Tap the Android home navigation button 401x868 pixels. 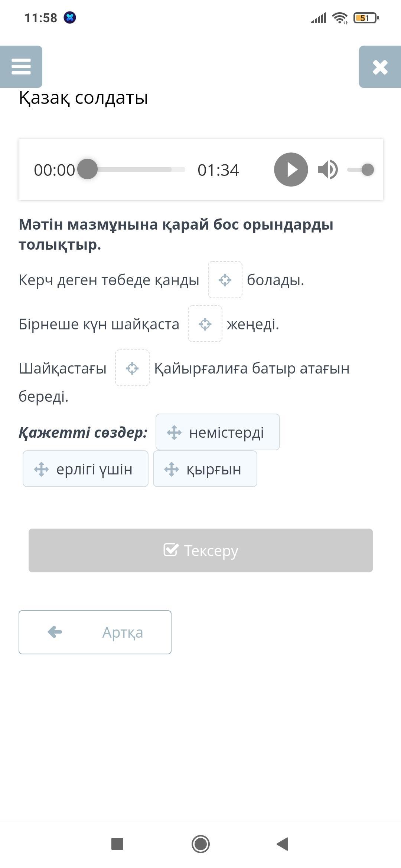[200, 844]
